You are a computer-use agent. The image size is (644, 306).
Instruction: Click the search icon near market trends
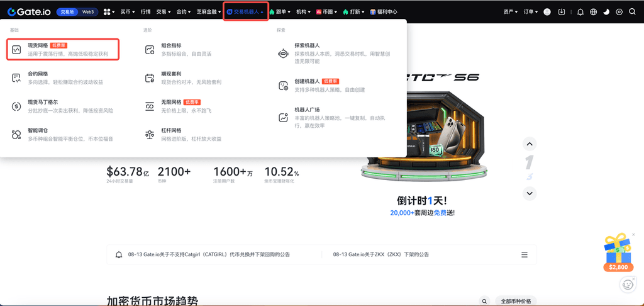point(484,302)
